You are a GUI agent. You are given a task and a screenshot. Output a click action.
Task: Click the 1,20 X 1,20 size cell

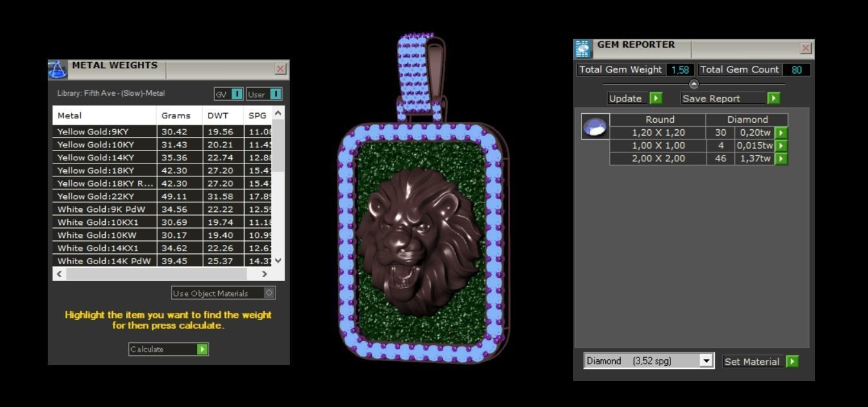[658, 132]
